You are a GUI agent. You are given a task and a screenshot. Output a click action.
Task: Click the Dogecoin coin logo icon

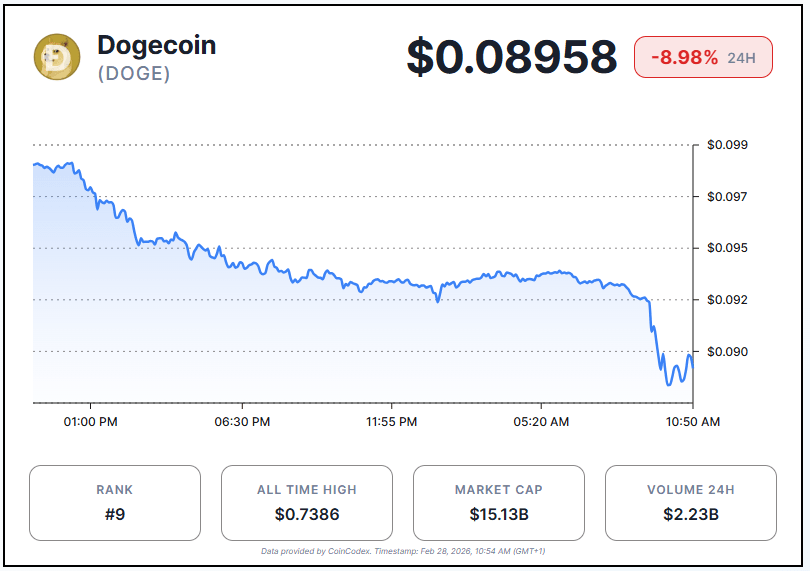[57, 57]
